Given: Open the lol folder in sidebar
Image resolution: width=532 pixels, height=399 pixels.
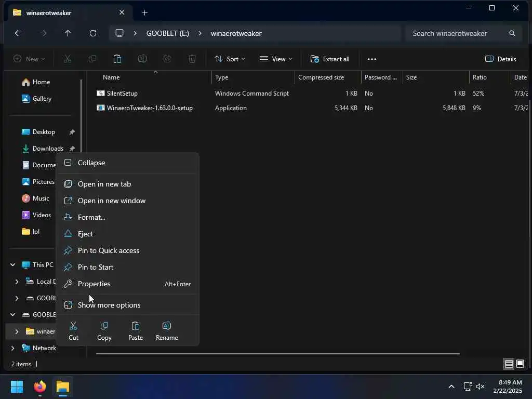Looking at the screenshot, I should point(36,232).
